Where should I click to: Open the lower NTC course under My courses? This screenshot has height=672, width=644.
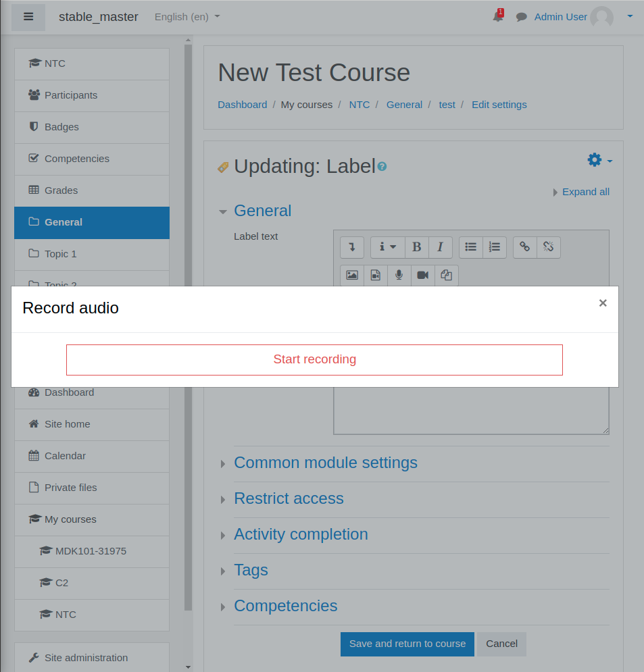pos(92,615)
